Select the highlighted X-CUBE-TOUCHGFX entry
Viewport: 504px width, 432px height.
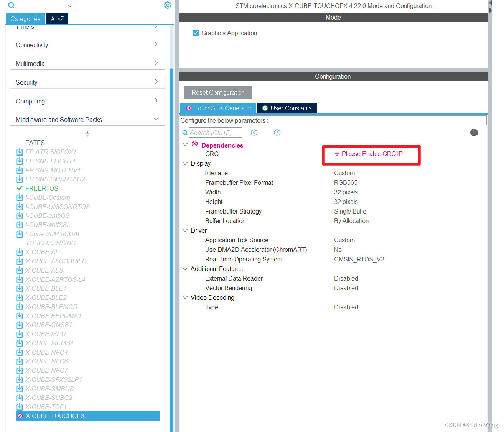(x=87, y=416)
